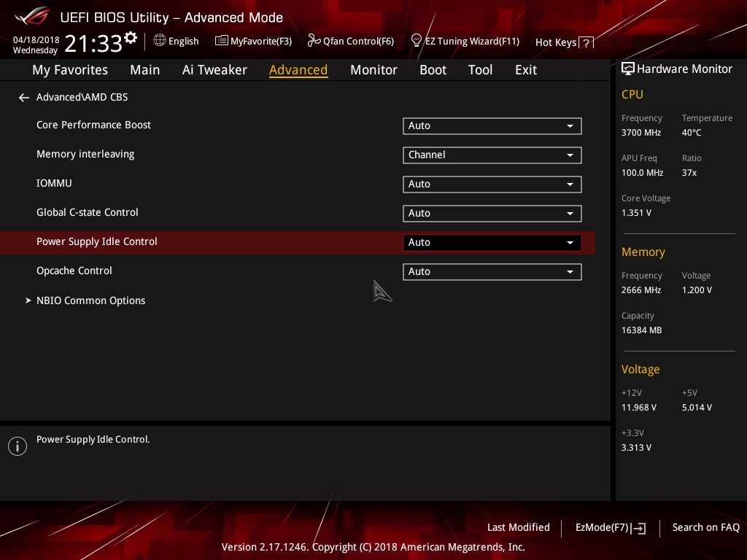Click the Hardware Monitor panel title
Screen dimensions: 747x560
[684, 69]
